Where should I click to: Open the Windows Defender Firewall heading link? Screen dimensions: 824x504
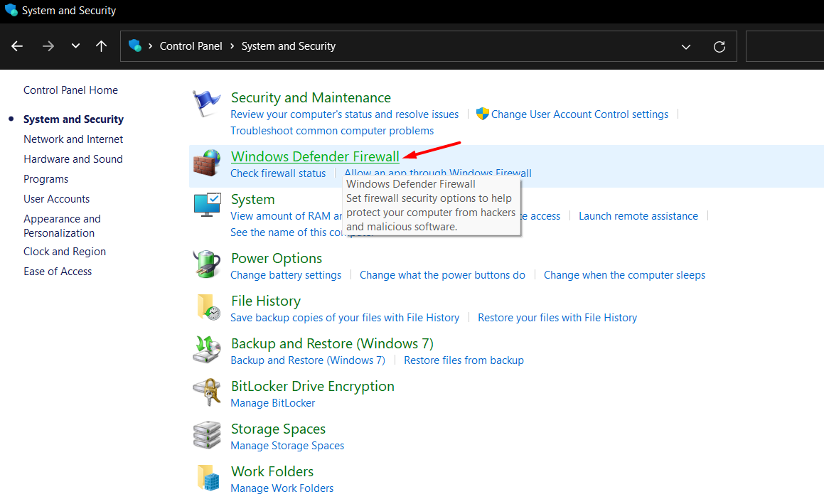tap(315, 156)
